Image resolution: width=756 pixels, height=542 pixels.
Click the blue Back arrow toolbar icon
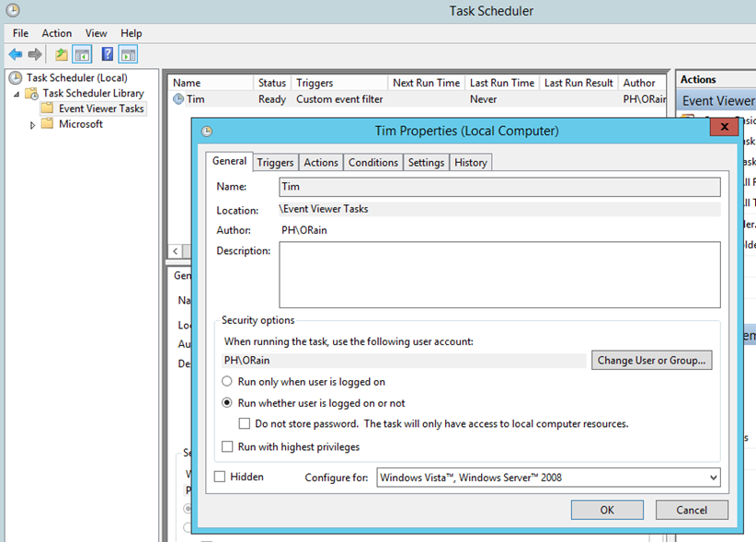point(16,54)
